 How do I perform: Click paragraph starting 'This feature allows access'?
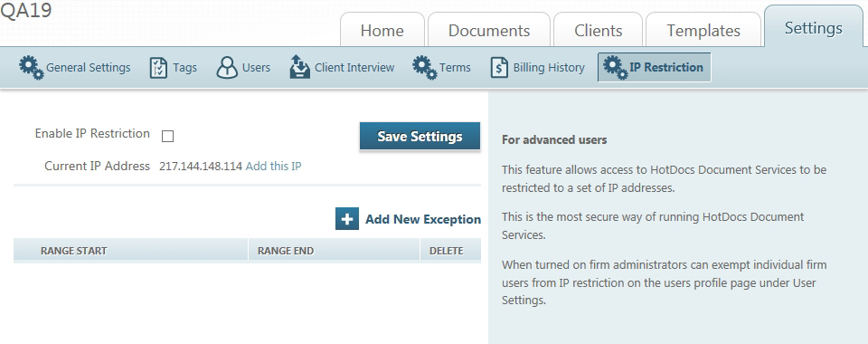664,178
